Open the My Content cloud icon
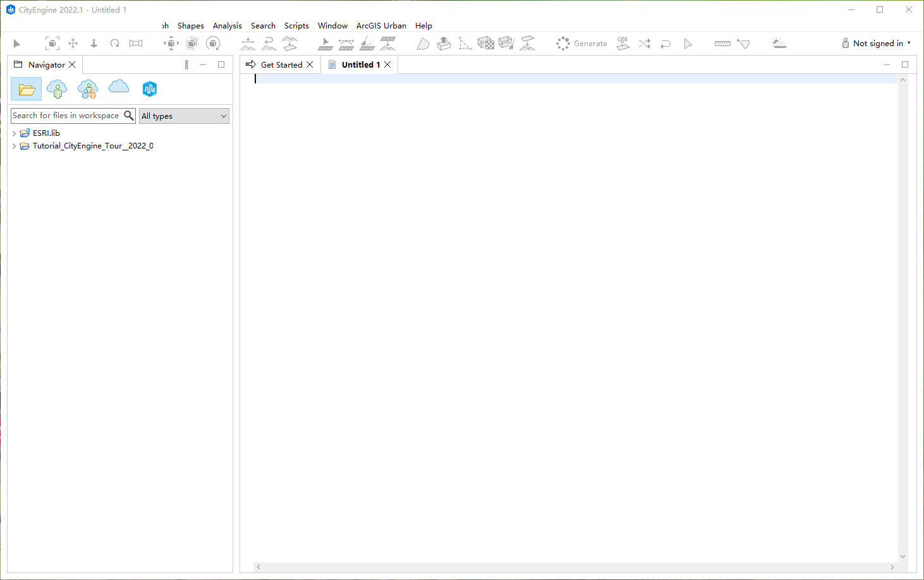This screenshot has width=924, height=580. (x=57, y=89)
